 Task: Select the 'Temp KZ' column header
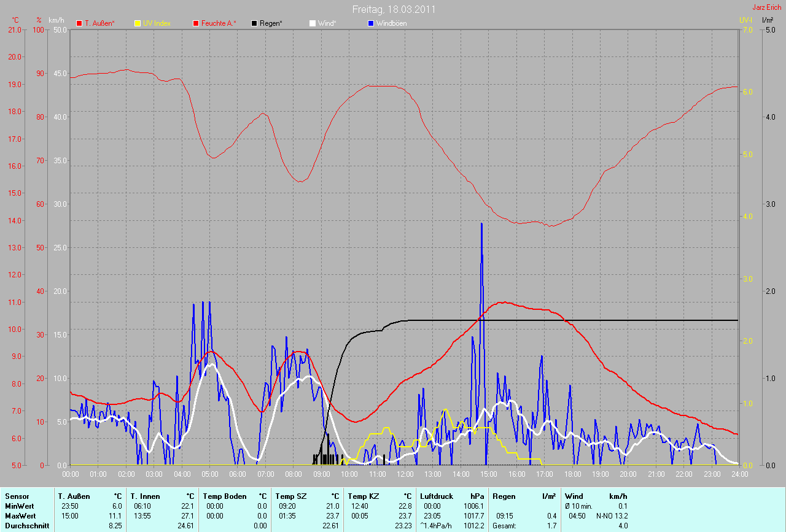[364, 496]
